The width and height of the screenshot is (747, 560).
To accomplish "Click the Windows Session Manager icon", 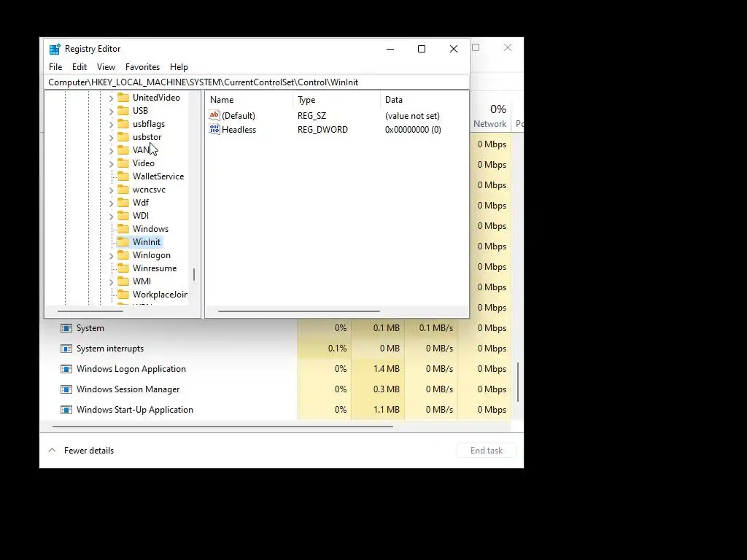I will coord(66,389).
